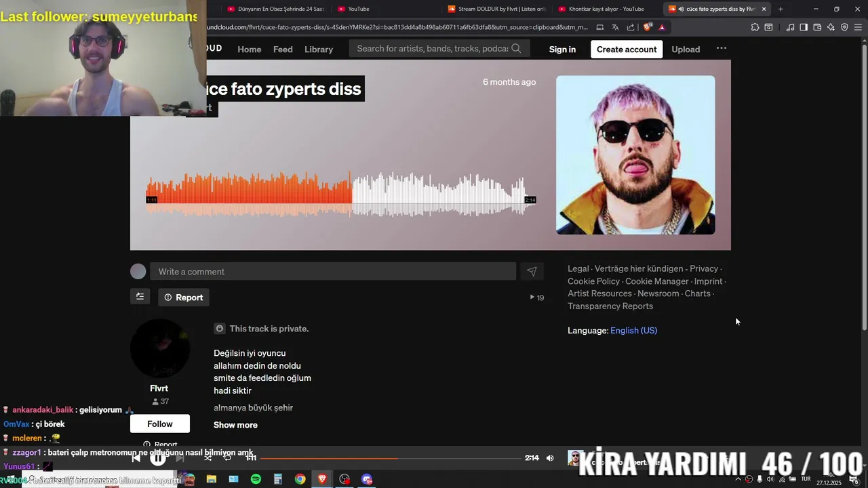
Task: Open the Cookie Policy link
Action: click(593, 281)
